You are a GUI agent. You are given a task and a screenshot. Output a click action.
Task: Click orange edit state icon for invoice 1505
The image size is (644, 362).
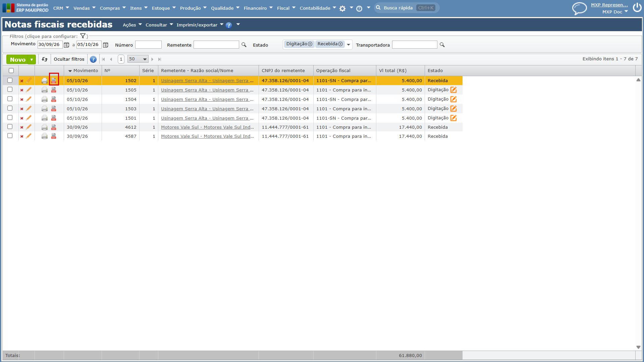(x=453, y=90)
